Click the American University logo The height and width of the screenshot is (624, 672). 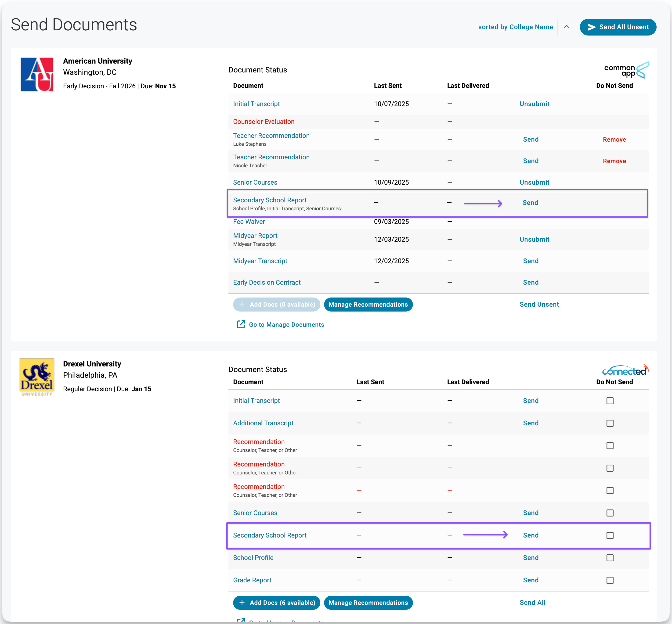tap(37, 74)
